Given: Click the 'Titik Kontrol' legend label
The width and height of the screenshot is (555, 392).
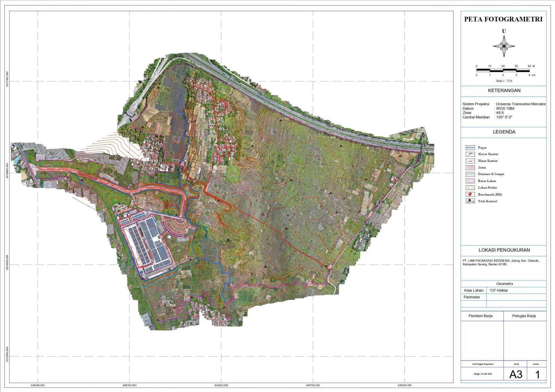Looking at the screenshot, I should click(487, 201).
